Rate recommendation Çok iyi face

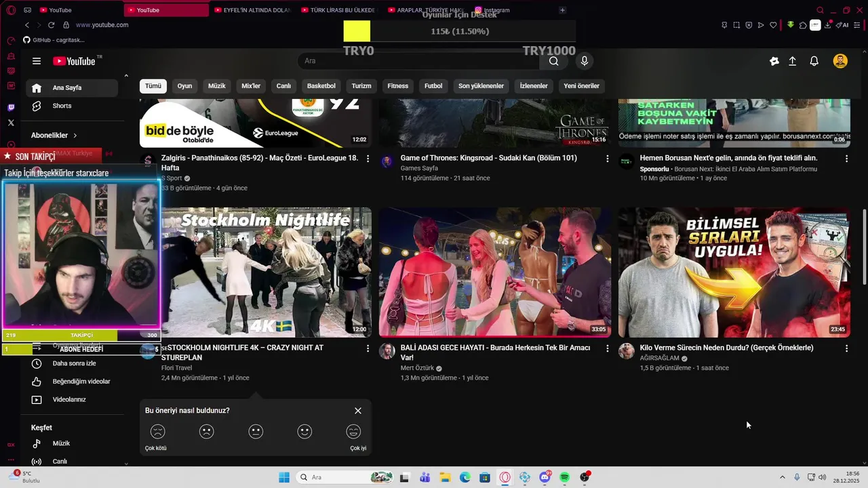pos(353,432)
